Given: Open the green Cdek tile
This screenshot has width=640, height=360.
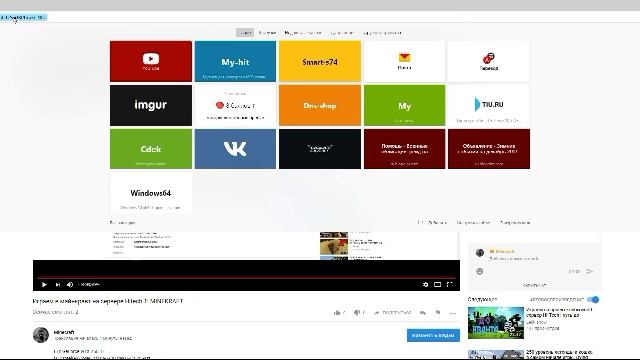Looking at the screenshot, I should (x=151, y=149).
